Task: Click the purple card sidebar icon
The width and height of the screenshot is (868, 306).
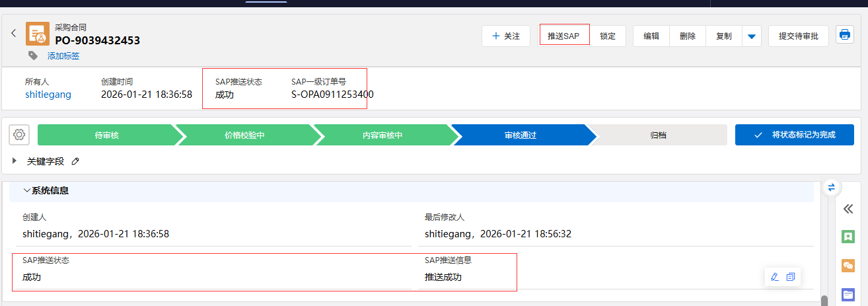Action: pos(848,295)
